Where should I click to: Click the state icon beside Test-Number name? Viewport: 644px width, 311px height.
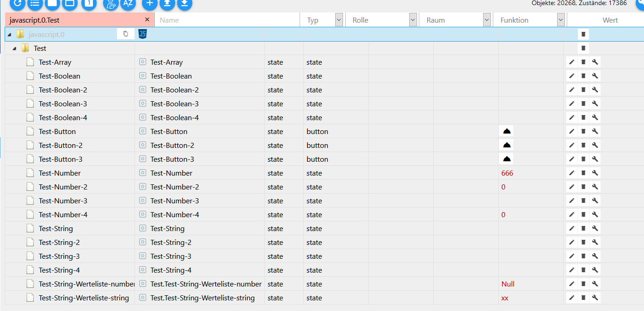coord(143,173)
